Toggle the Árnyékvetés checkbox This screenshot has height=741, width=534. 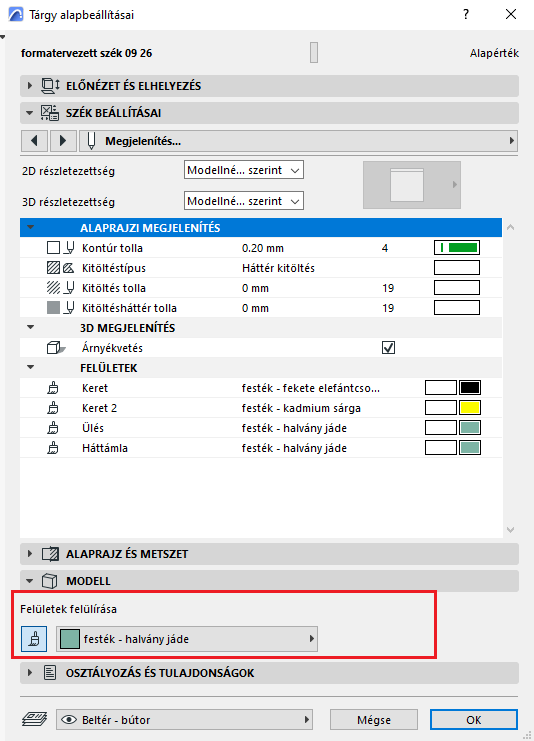[388, 348]
